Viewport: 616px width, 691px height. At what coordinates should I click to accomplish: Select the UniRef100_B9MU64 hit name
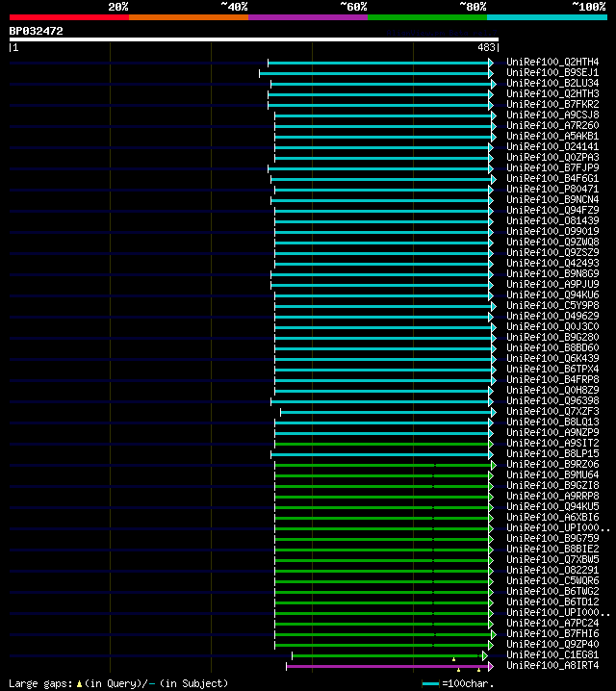click(552, 474)
